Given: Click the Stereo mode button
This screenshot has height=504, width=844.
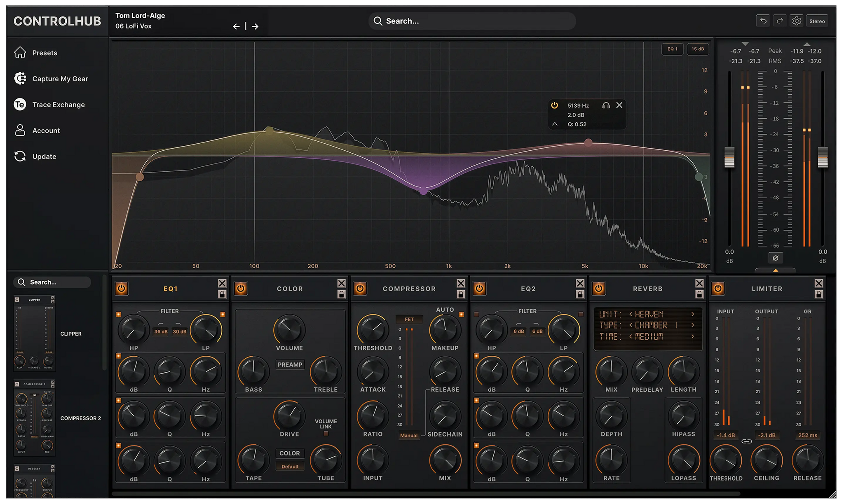Looking at the screenshot, I should pos(817,21).
